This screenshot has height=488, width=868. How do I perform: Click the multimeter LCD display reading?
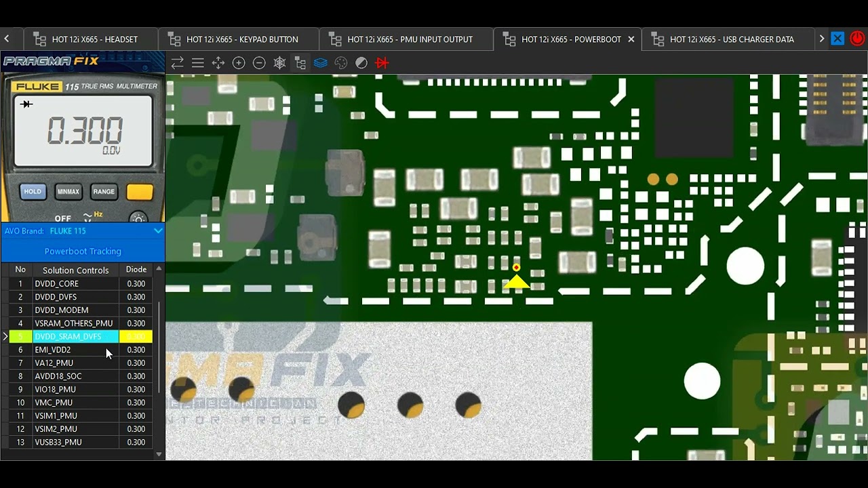click(x=83, y=131)
